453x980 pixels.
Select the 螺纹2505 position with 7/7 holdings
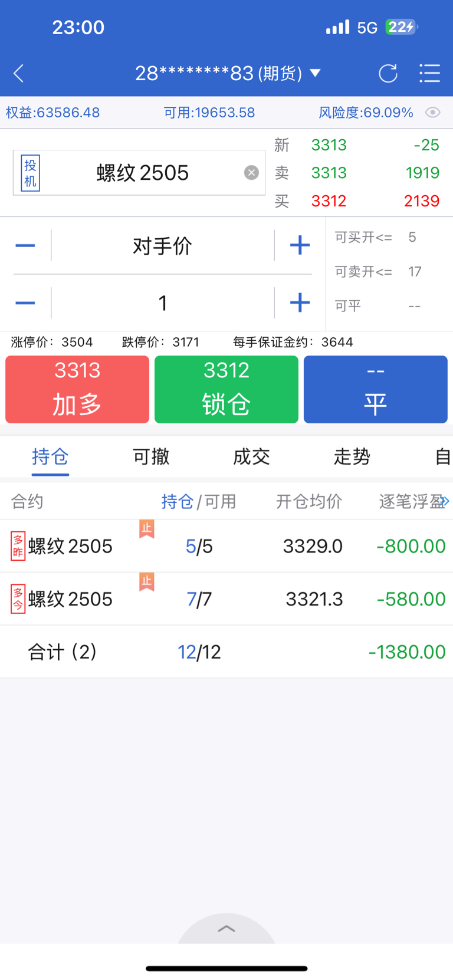point(226,599)
